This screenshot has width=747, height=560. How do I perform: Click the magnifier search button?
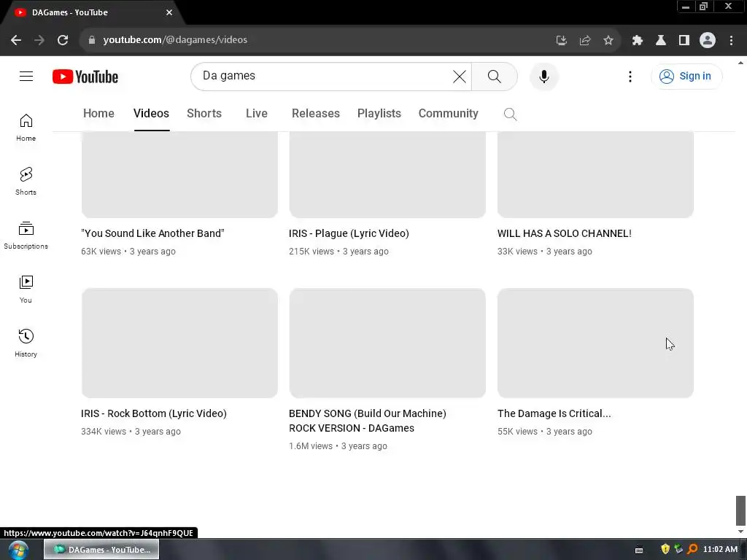pyautogui.click(x=494, y=76)
